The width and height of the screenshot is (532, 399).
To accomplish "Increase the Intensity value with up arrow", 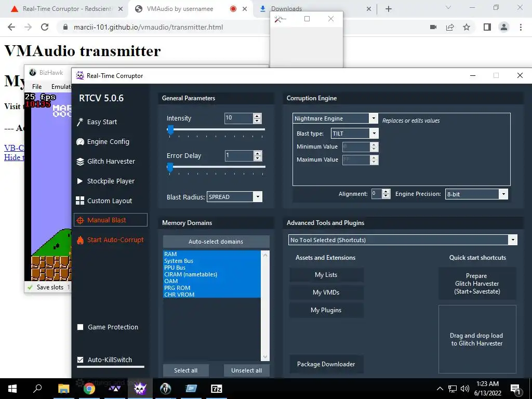I will coord(257,116).
